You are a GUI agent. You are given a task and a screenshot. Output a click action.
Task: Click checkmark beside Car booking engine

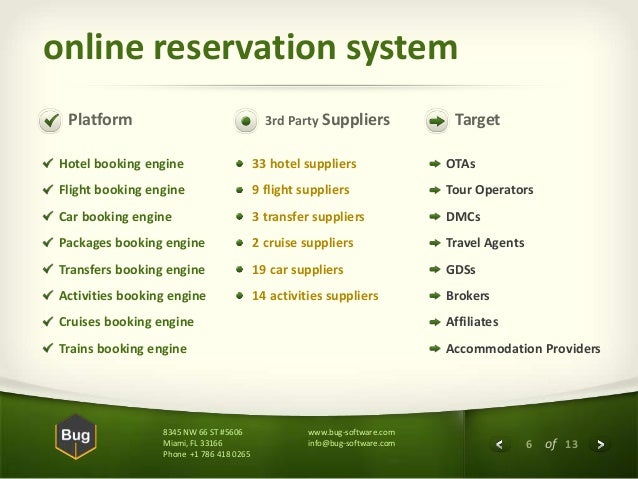(48, 216)
